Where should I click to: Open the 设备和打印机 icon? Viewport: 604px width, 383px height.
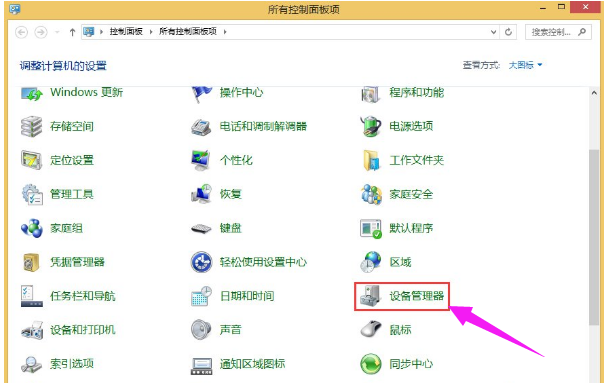click(x=32, y=330)
